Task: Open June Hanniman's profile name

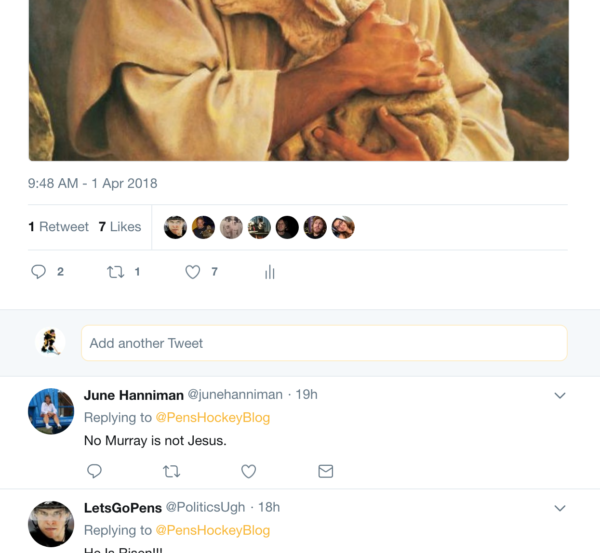Action: pos(133,395)
